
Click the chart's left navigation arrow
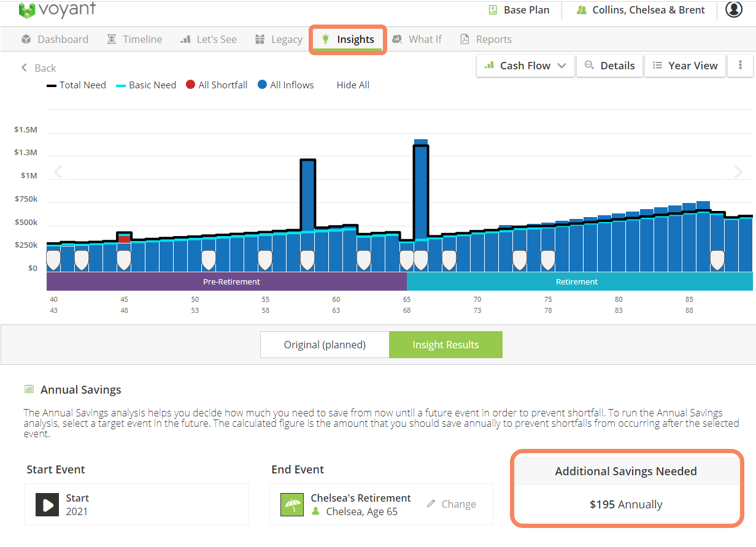pos(58,172)
